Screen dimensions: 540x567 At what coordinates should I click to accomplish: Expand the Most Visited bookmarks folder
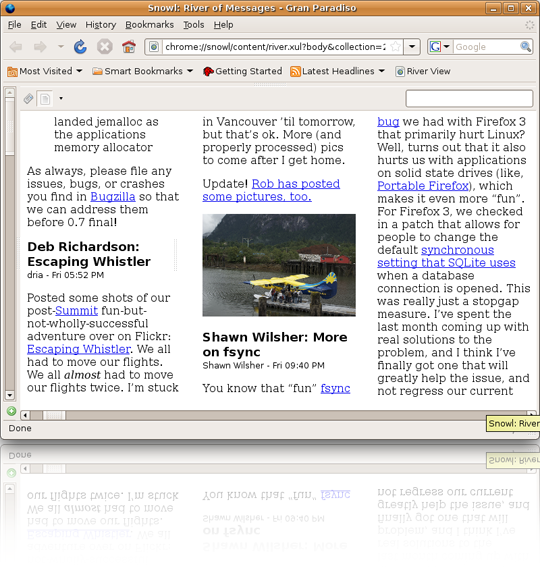pos(45,71)
